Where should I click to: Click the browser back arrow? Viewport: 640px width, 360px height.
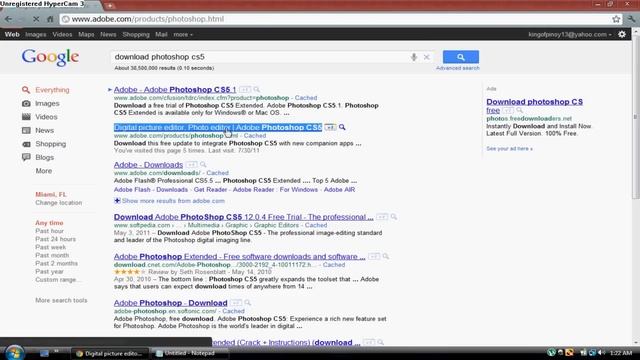tap(9, 19)
